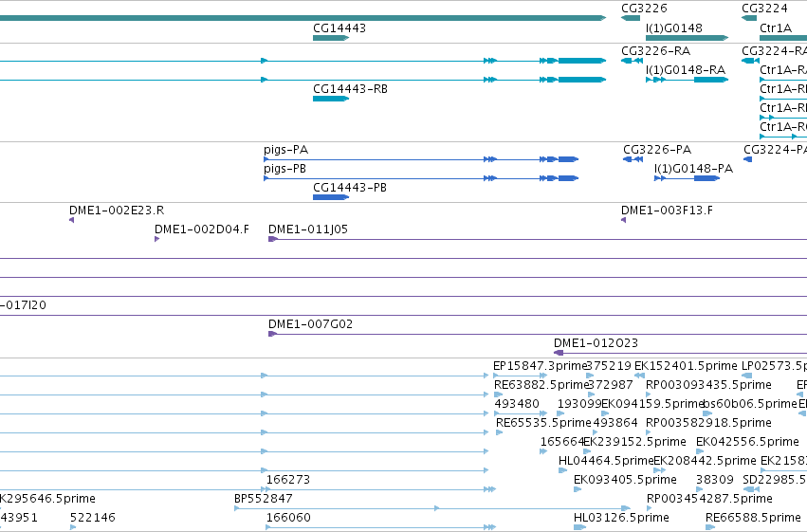Image resolution: width=807 pixels, height=532 pixels.
Task: Click the 193099 EST label
Action: [579, 404]
